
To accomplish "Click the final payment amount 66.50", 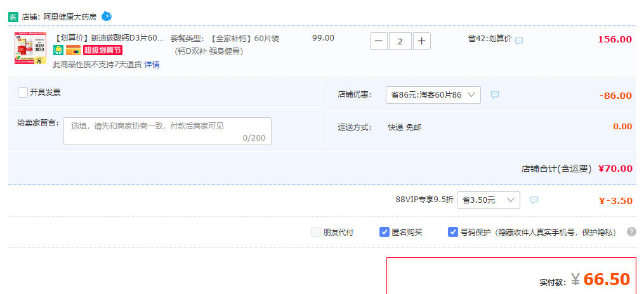I will (x=607, y=279).
